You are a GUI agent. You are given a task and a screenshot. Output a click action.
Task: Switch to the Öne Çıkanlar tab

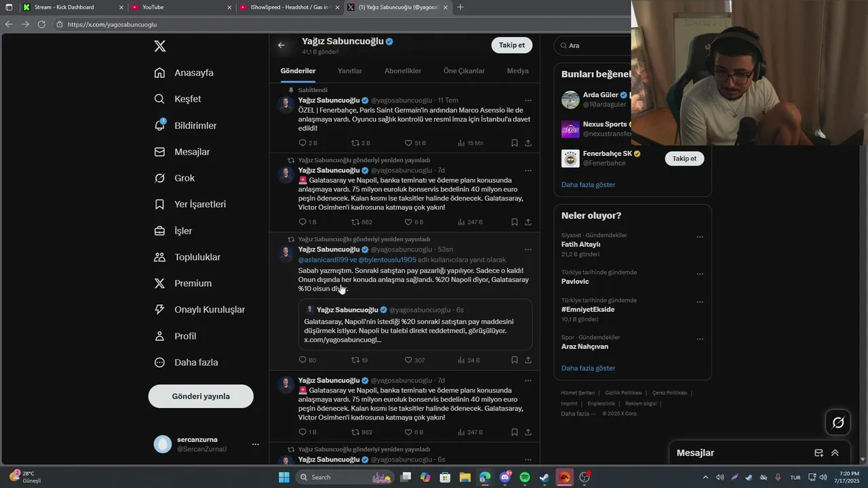pyautogui.click(x=464, y=70)
